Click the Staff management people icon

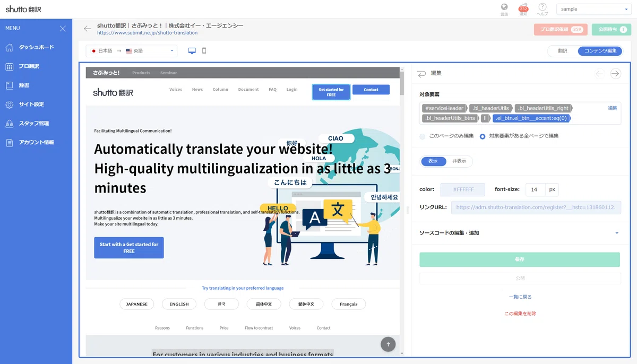(9, 124)
